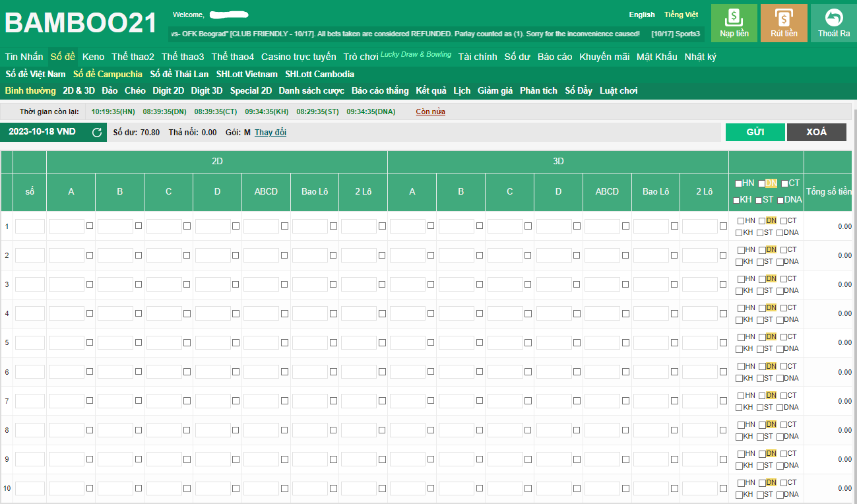The image size is (857, 504).
Task: Open the Mật Khẩu menu
Action: click(656, 57)
